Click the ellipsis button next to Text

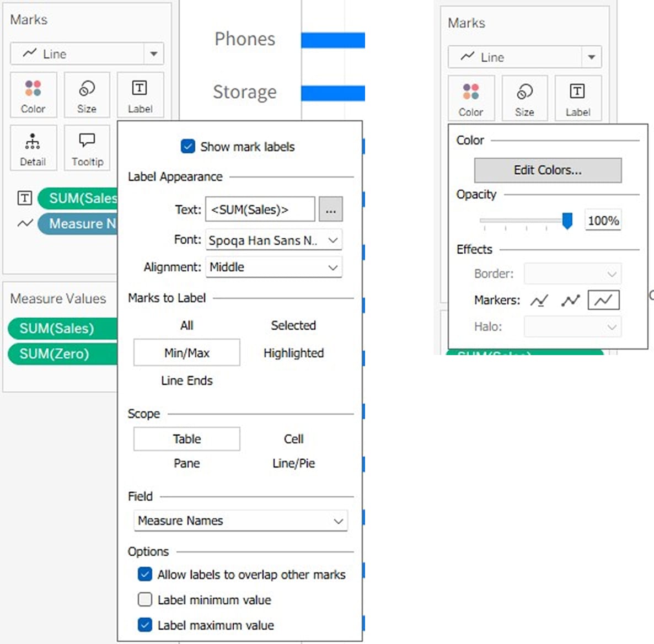pyautogui.click(x=330, y=210)
